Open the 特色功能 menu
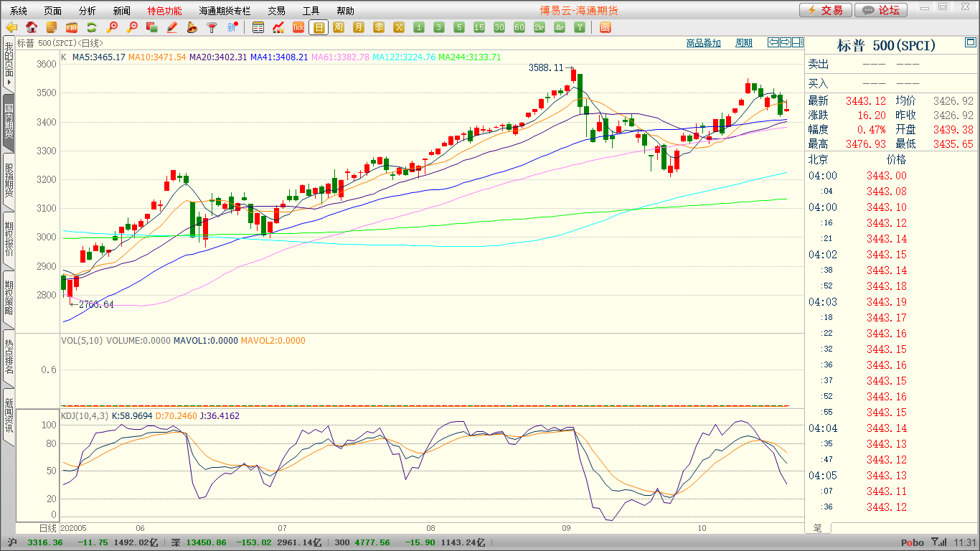Screen dimensions: 980x551 (x=165, y=11)
